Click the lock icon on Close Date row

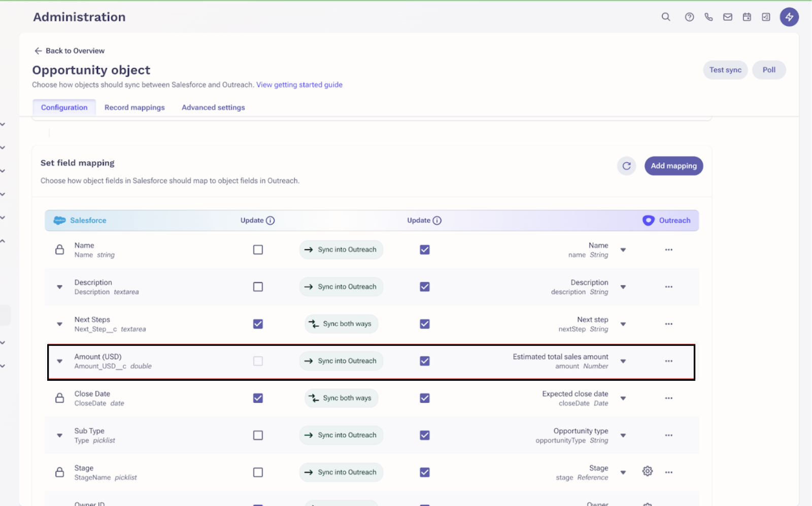(x=60, y=398)
